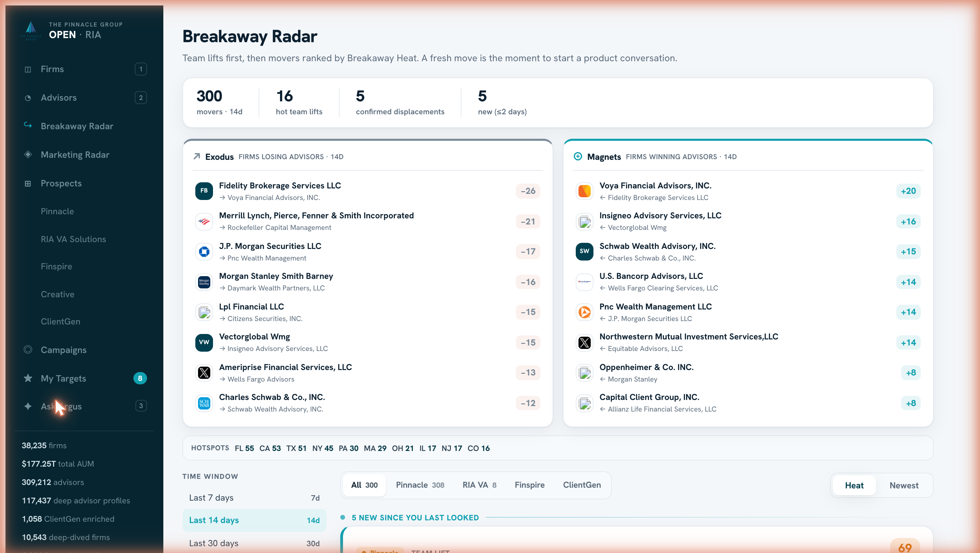Click the Pnc Wealth Management logo
The width and height of the screenshot is (980, 553).
(584, 312)
